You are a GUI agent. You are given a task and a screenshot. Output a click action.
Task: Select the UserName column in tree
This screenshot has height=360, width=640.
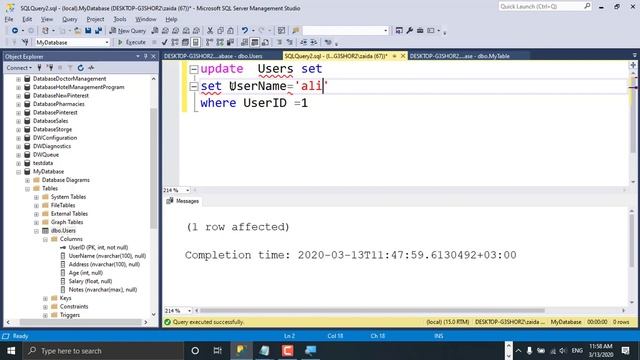click(107, 256)
